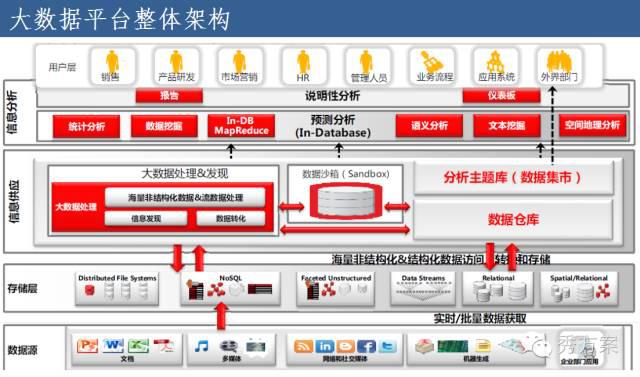Click the In-DB MapReduce box

[241, 126]
